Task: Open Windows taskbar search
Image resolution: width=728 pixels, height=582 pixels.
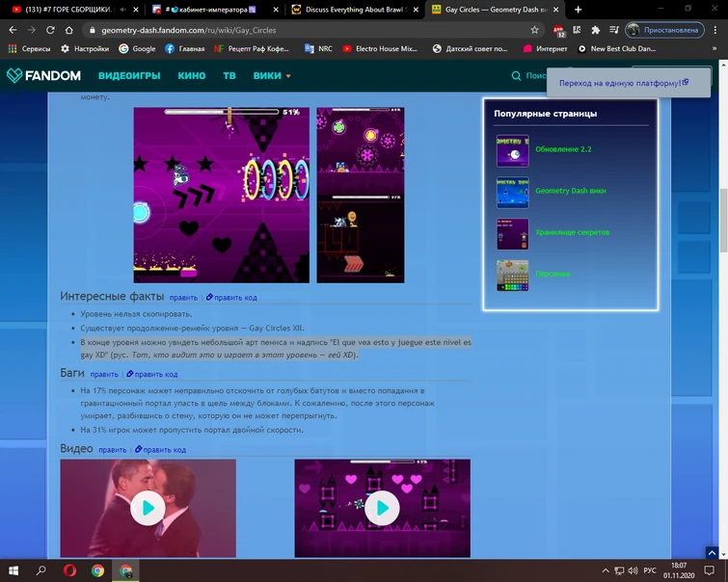Action: click(x=40, y=570)
